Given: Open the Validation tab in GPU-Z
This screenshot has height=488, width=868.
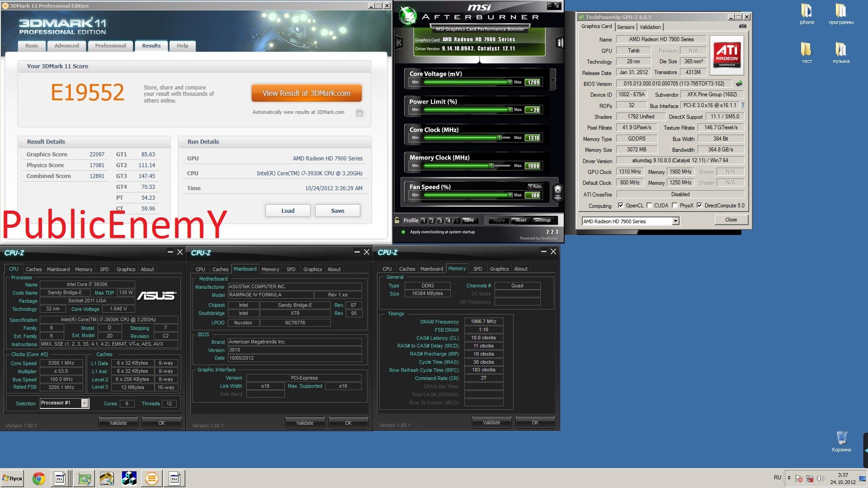Looking at the screenshot, I should (x=650, y=27).
